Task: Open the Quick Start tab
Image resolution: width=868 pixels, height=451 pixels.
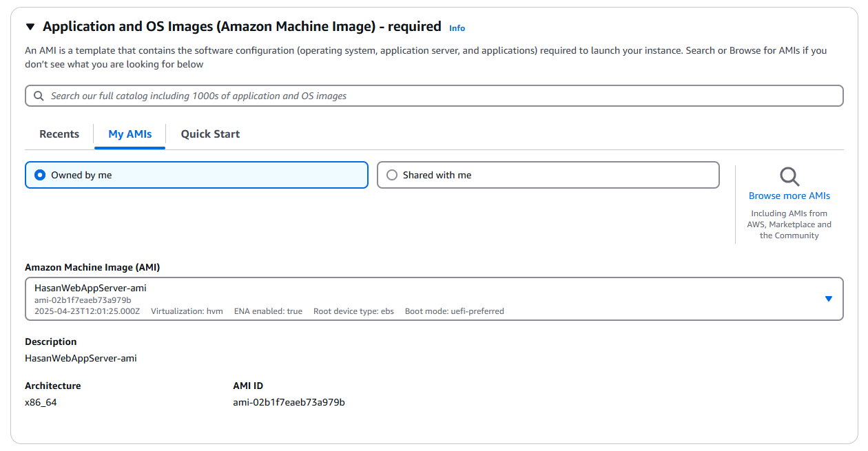Action: (x=210, y=134)
